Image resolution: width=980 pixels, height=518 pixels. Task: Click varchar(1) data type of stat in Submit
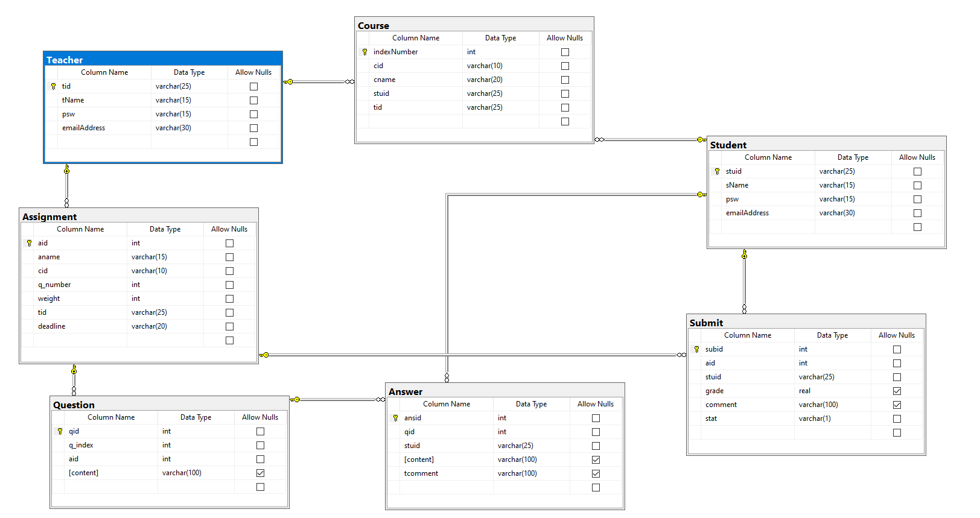(x=815, y=419)
